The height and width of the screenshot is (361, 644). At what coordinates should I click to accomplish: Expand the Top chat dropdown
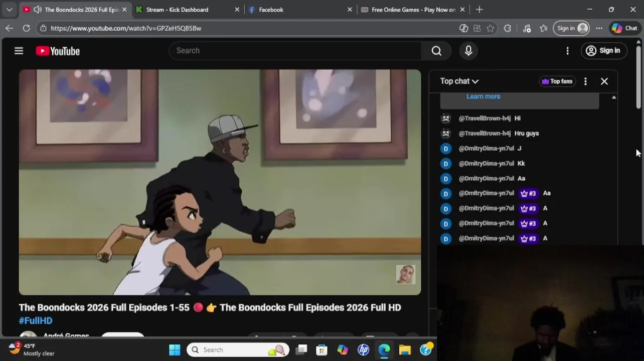(459, 81)
